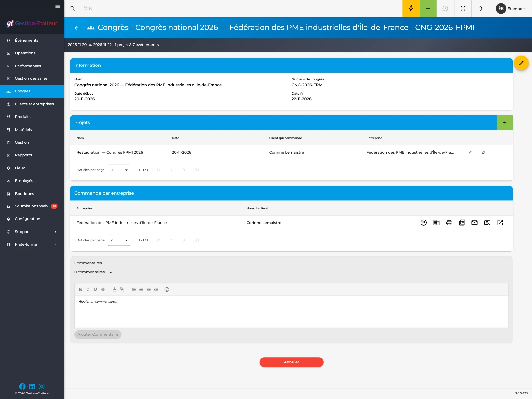The height and width of the screenshot is (399, 532).
Task: Go to Événements in the sidebar
Action: (x=32, y=40)
